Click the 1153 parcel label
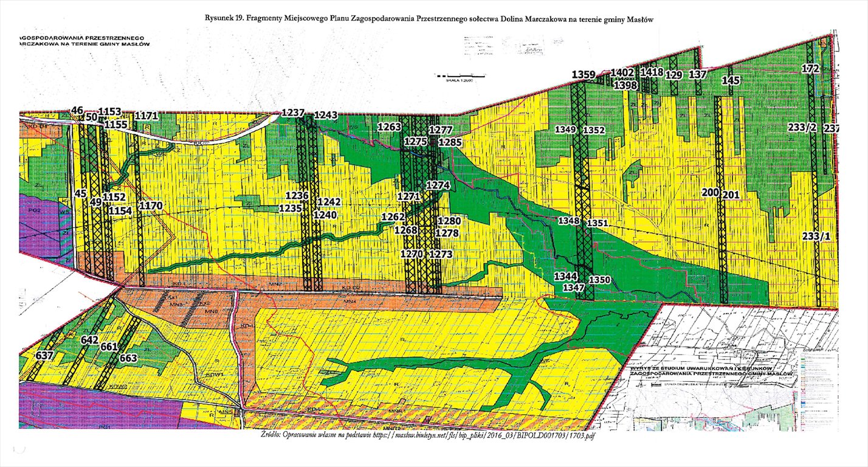 click(x=110, y=112)
